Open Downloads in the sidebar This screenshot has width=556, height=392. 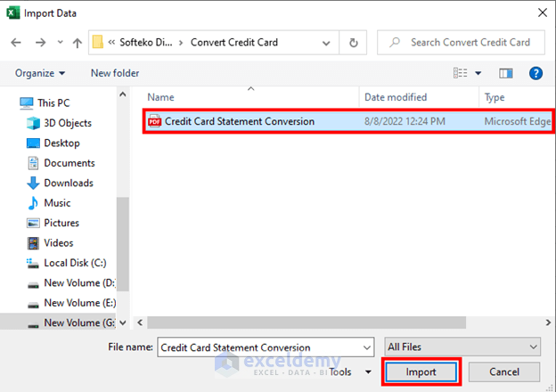60,183
